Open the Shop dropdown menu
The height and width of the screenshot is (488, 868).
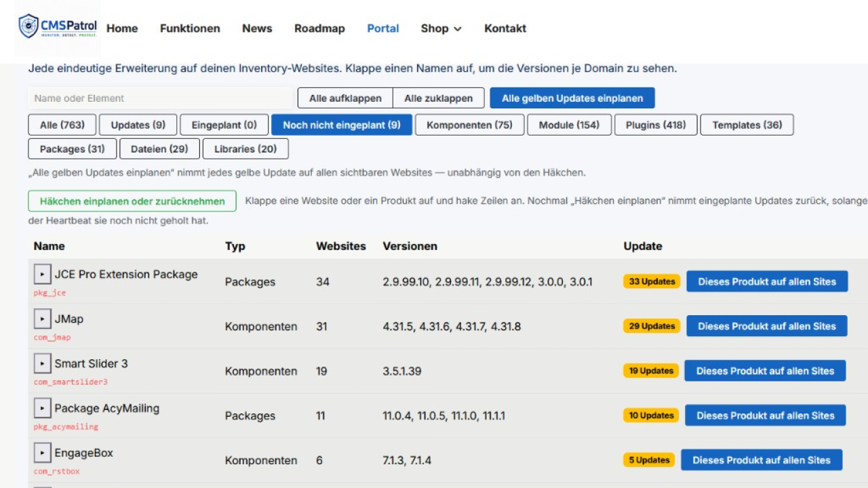441,28
